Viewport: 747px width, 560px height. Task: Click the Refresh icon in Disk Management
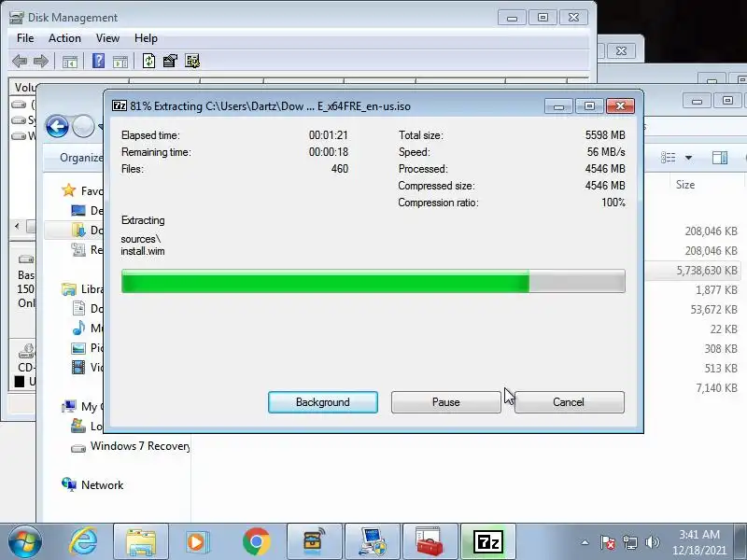coord(148,61)
